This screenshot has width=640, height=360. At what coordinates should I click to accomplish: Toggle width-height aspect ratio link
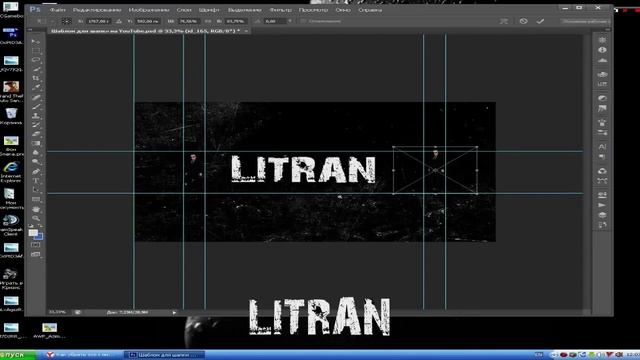208,21
